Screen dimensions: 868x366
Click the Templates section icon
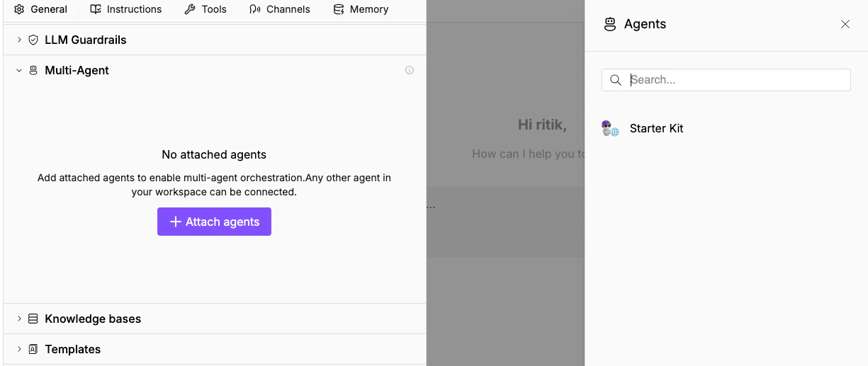pos(33,349)
